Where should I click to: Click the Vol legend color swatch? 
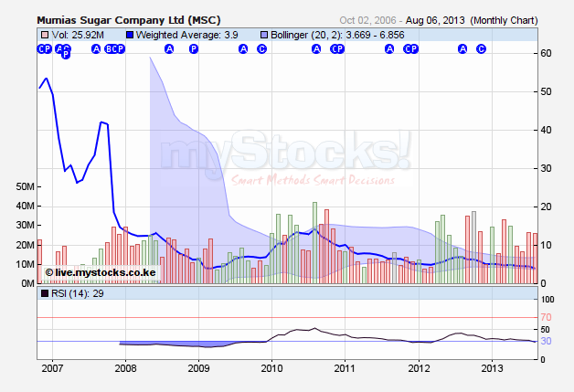click(44, 35)
